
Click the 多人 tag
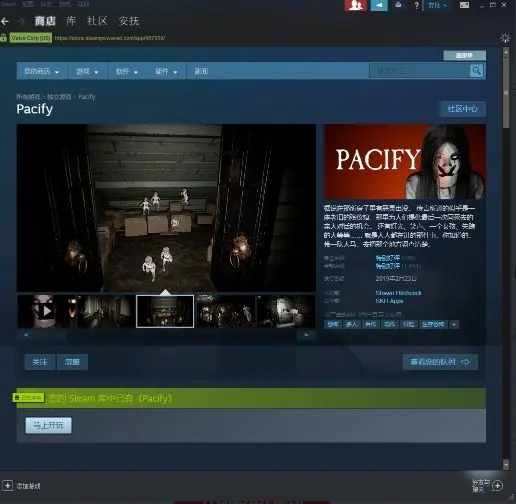(351, 324)
